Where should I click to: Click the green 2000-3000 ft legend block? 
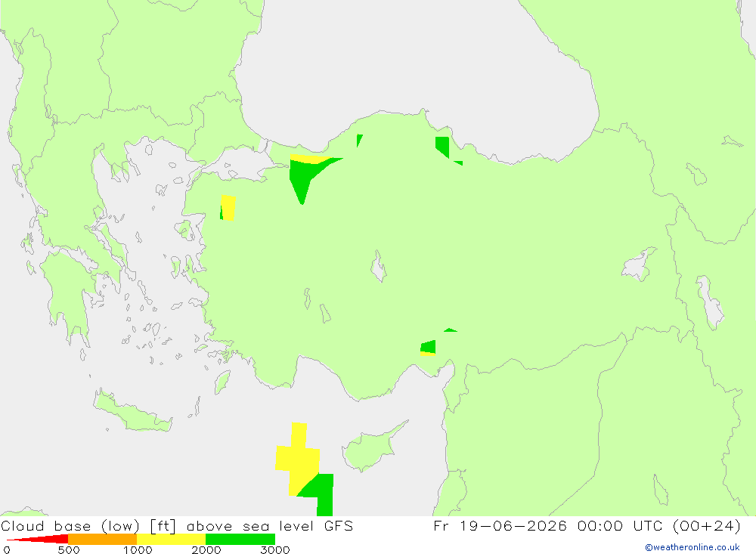click(x=240, y=539)
